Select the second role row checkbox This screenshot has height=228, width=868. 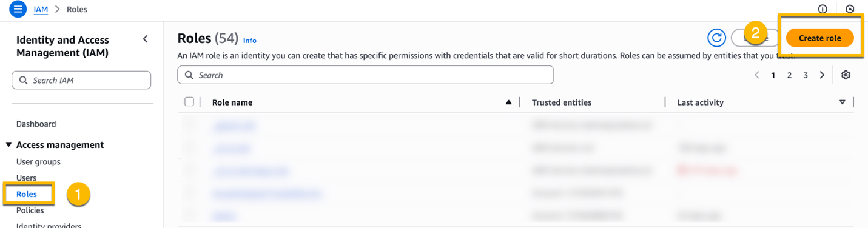click(189, 148)
